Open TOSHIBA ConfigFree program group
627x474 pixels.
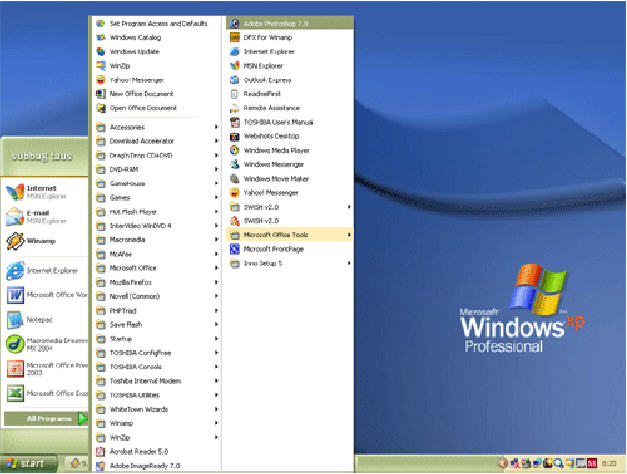tap(156, 353)
